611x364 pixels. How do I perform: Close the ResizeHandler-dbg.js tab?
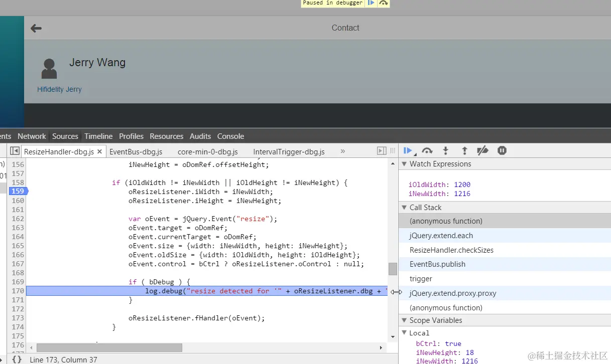(99, 151)
